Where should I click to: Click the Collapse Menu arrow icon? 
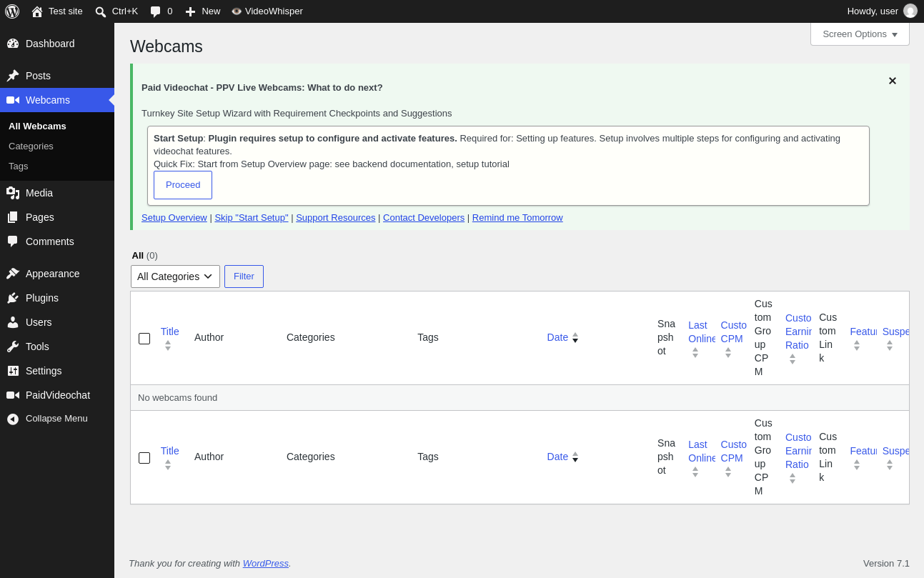click(13, 419)
